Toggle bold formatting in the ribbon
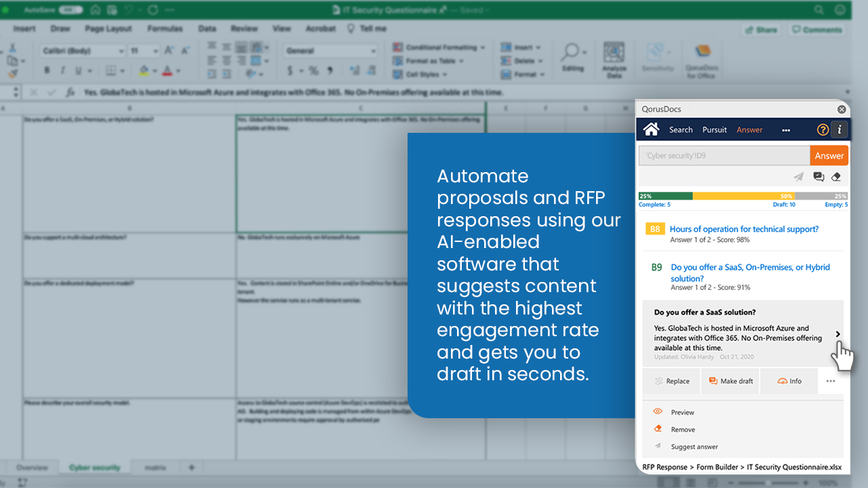868x488 pixels. tap(46, 70)
